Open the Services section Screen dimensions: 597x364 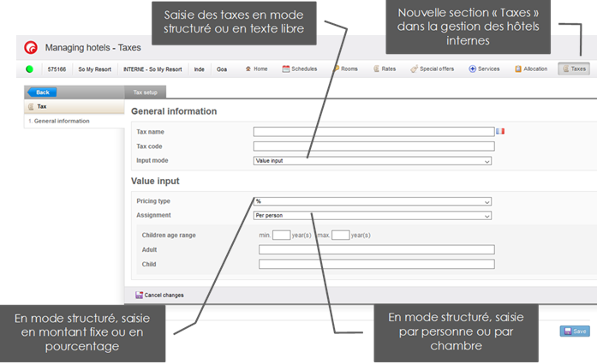tap(484, 69)
